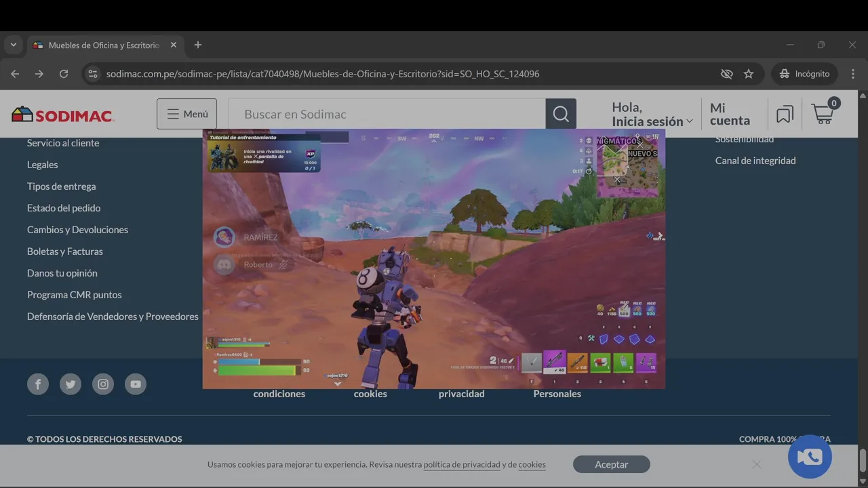Open Tipos de entrega link
This screenshot has width=868, height=488.
[x=61, y=186]
